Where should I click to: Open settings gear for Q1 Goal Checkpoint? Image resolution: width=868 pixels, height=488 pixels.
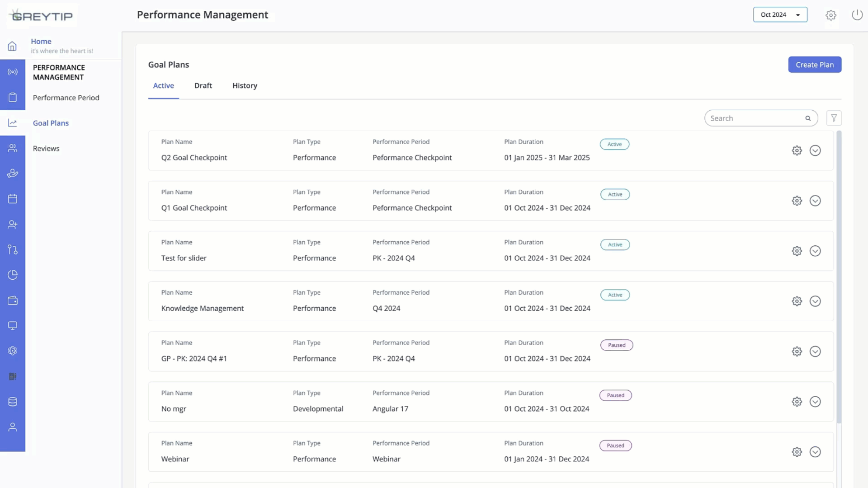[797, 201]
